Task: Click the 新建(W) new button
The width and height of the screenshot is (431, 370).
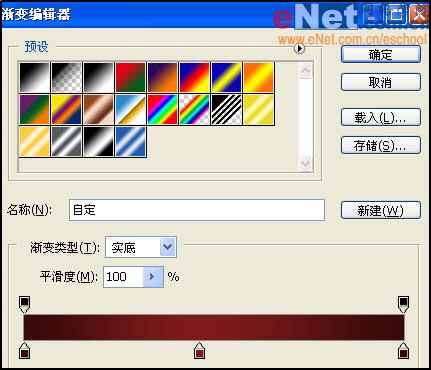Action: pos(381,210)
